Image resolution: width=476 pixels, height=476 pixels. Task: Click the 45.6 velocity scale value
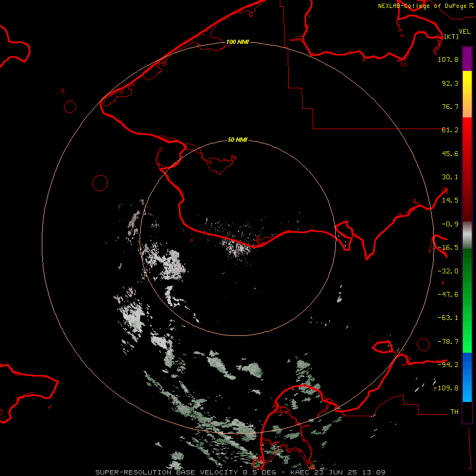[x=450, y=153]
